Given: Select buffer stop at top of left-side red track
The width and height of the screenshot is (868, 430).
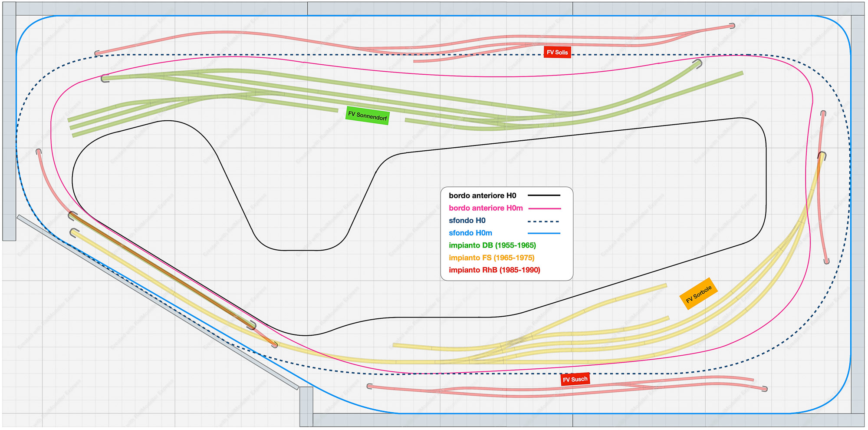Looking at the screenshot, I should (x=39, y=151).
